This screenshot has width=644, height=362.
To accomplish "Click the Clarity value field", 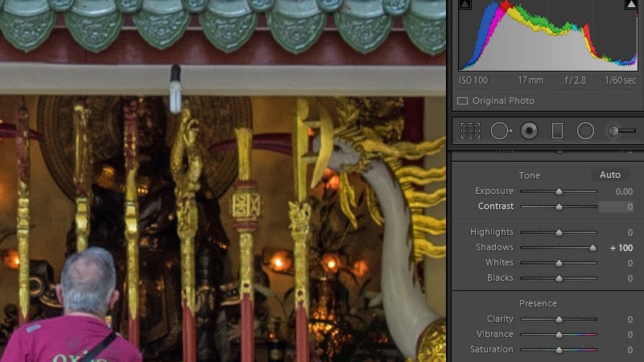I will pyautogui.click(x=630, y=319).
